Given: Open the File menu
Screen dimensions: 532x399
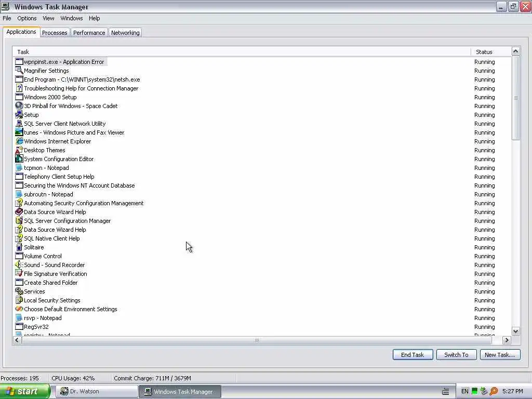Looking at the screenshot, I should [7, 18].
